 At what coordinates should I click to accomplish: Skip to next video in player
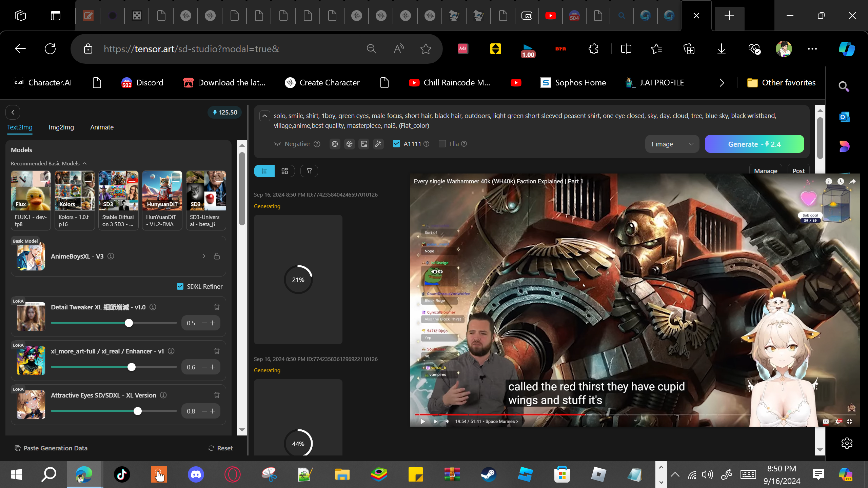coord(436,421)
